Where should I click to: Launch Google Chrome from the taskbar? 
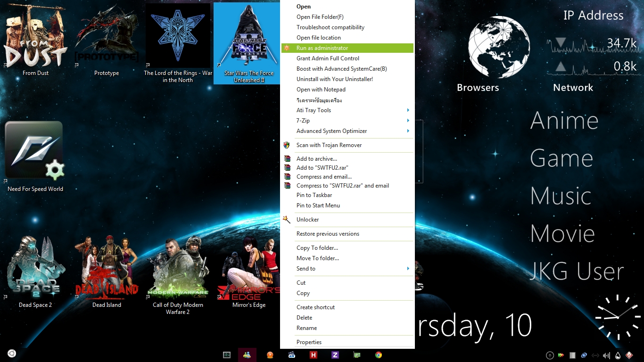pyautogui.click(x=379, y=355)
